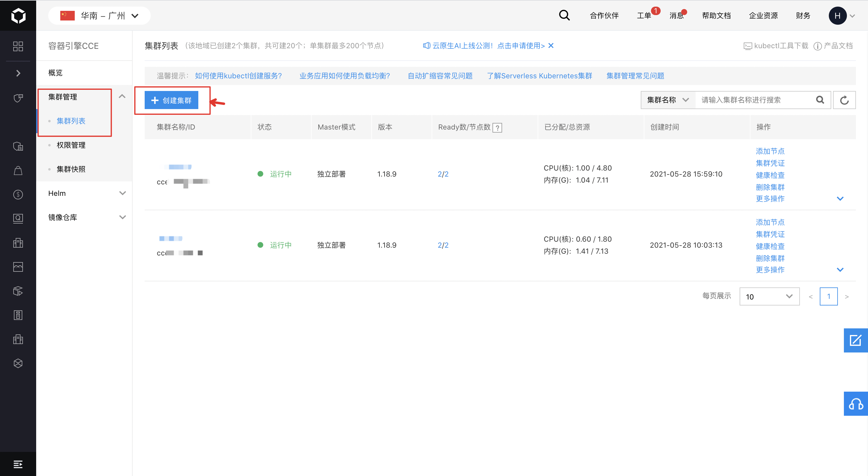
Task: Expand the Helm menu
Action: [x=123, y=193]
